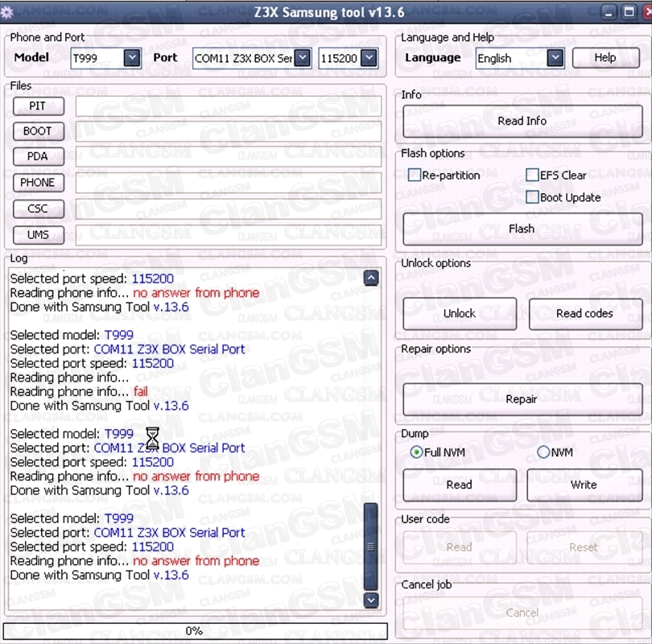The image size is (652, 644).
Task: Click the CSC file button
Action: coord(39,208)
